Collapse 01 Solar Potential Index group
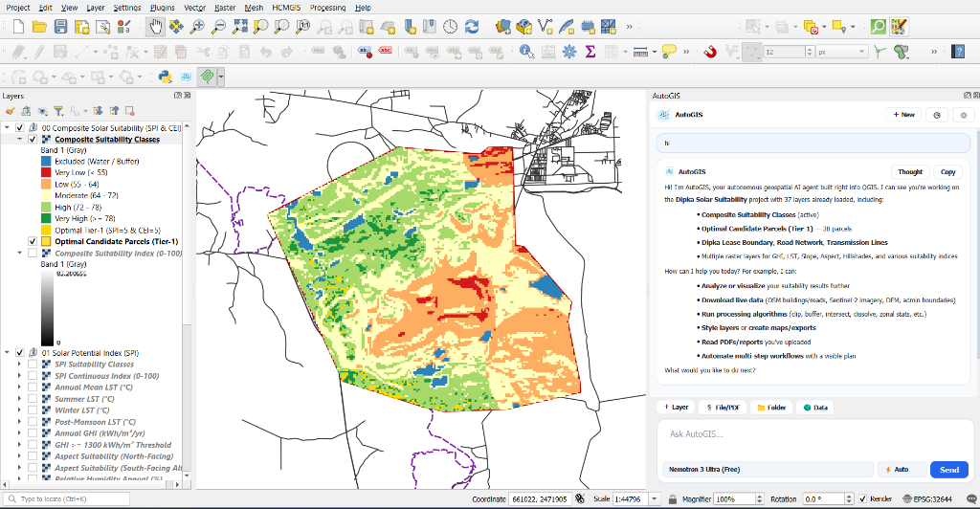The width and height of the screenshot is (980, 509). pos(7,353)
